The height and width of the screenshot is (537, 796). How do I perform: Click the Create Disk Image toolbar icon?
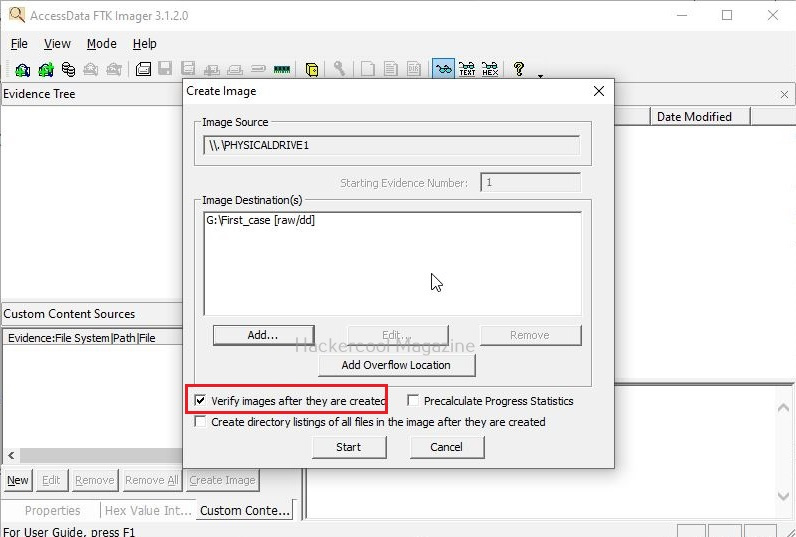[x=143, y=69]
